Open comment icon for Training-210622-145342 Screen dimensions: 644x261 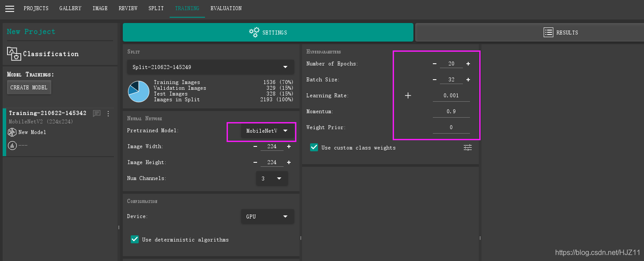(x=97, y=114)
